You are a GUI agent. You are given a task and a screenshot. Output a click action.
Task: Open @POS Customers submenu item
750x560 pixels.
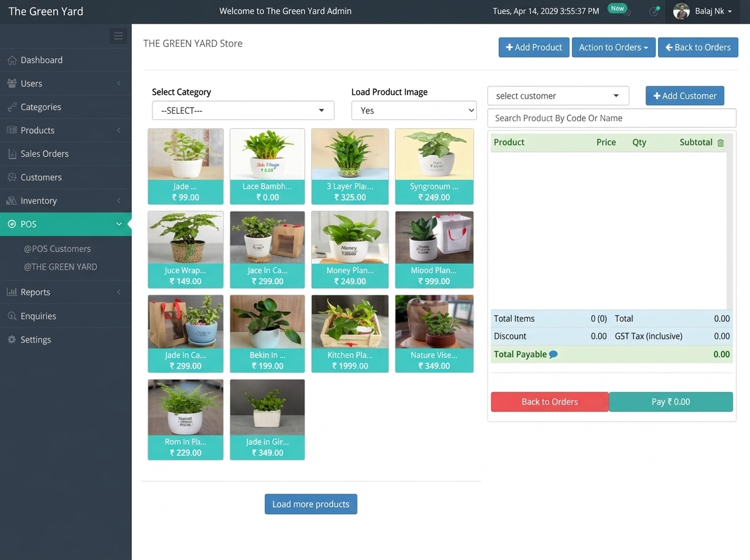[x=57, y=249]
